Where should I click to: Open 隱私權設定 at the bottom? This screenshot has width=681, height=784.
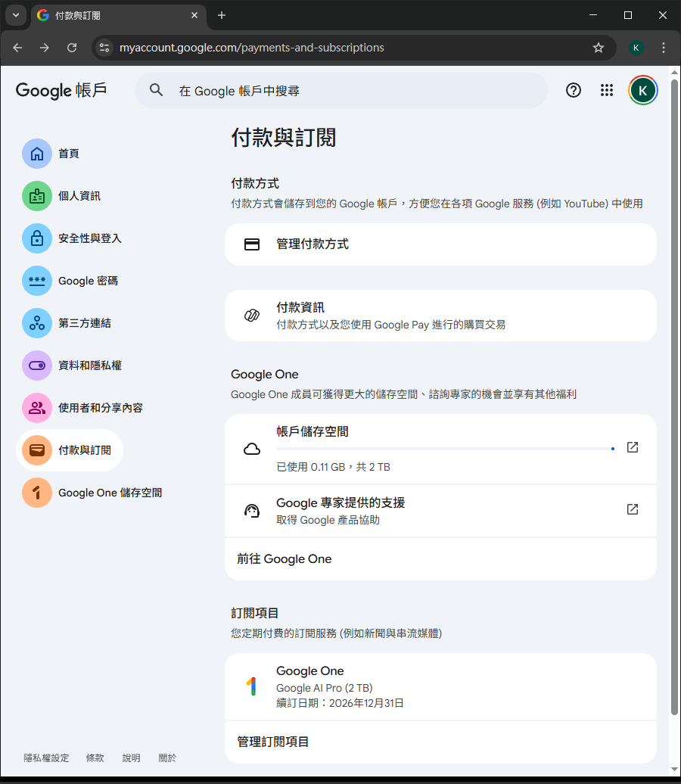[x=46, y=758]
